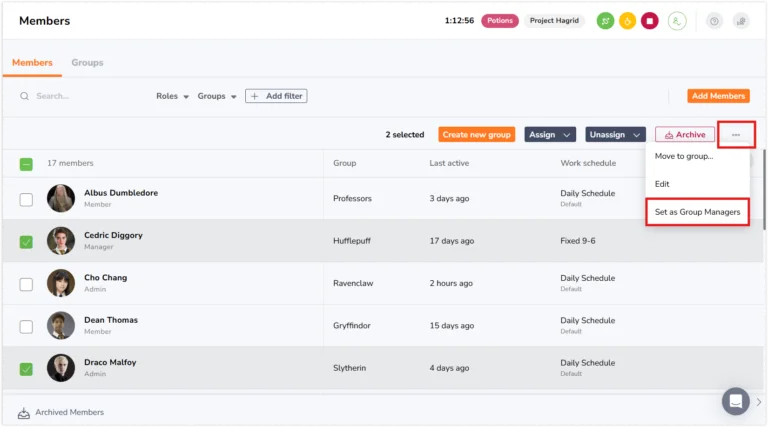Expand the Assign dropdown

pos(550,135)
